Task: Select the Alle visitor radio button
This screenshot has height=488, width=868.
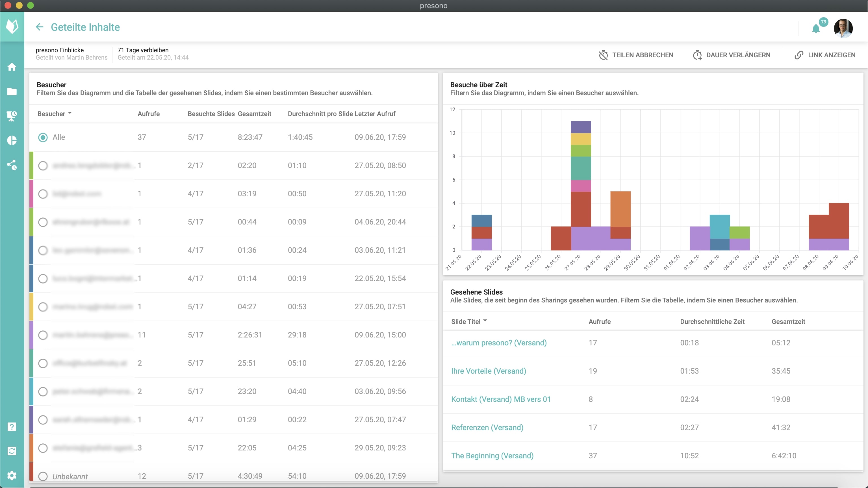Action: [43, 138]
